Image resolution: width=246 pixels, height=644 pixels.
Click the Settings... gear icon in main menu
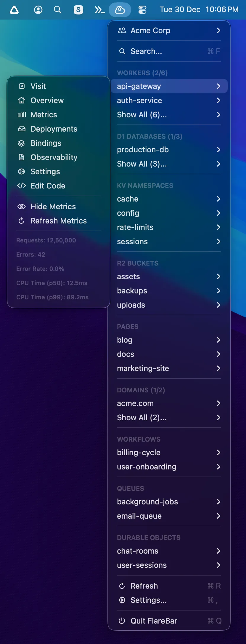click(122, 600)
